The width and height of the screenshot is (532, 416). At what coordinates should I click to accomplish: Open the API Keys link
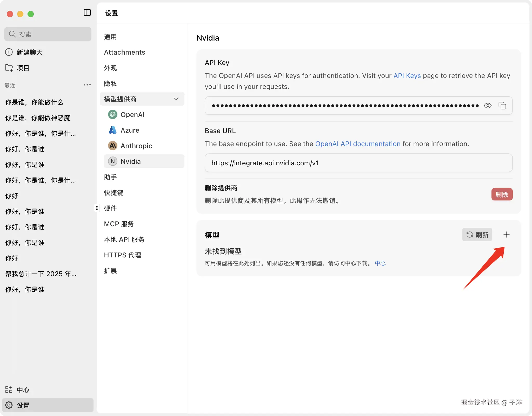[x=407, y=76]
